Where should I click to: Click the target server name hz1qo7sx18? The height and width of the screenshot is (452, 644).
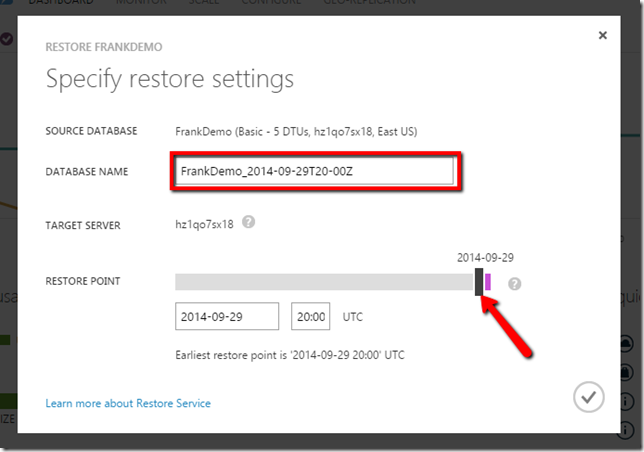tap(204, 225)
